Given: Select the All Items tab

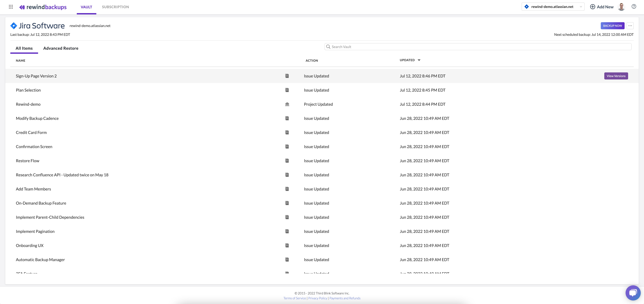Looking at the screenshot, I should tap(24, 48).
